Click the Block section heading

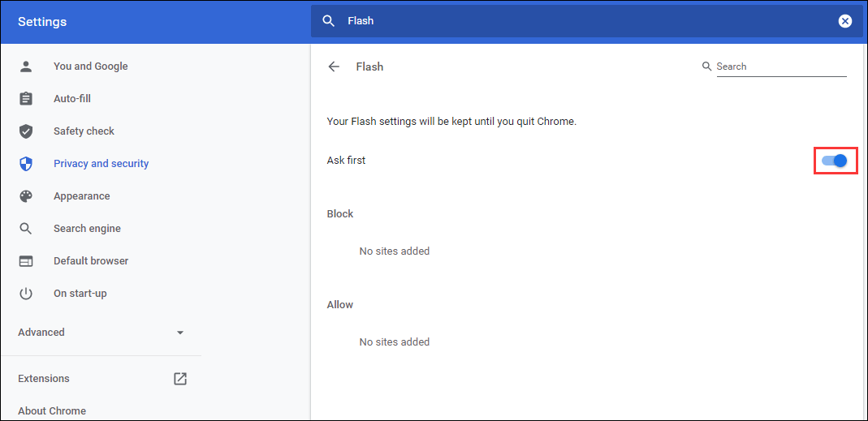(340, 213)
